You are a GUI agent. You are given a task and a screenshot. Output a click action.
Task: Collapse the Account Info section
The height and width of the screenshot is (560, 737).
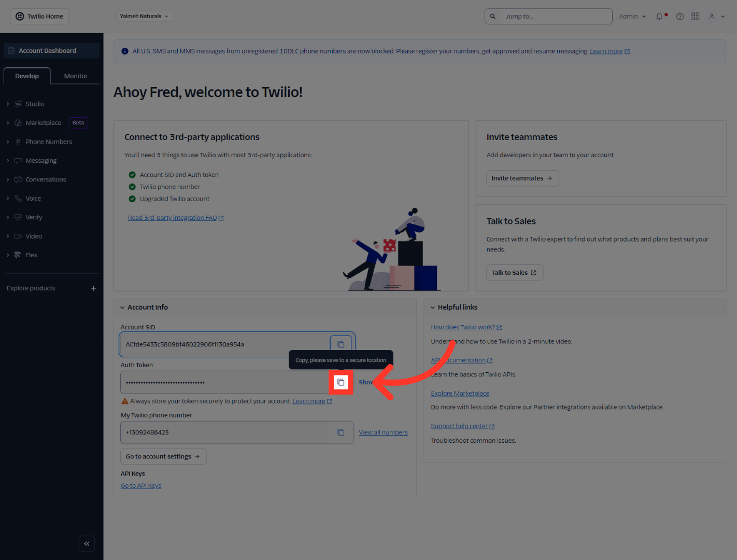(x=122, y=307)
